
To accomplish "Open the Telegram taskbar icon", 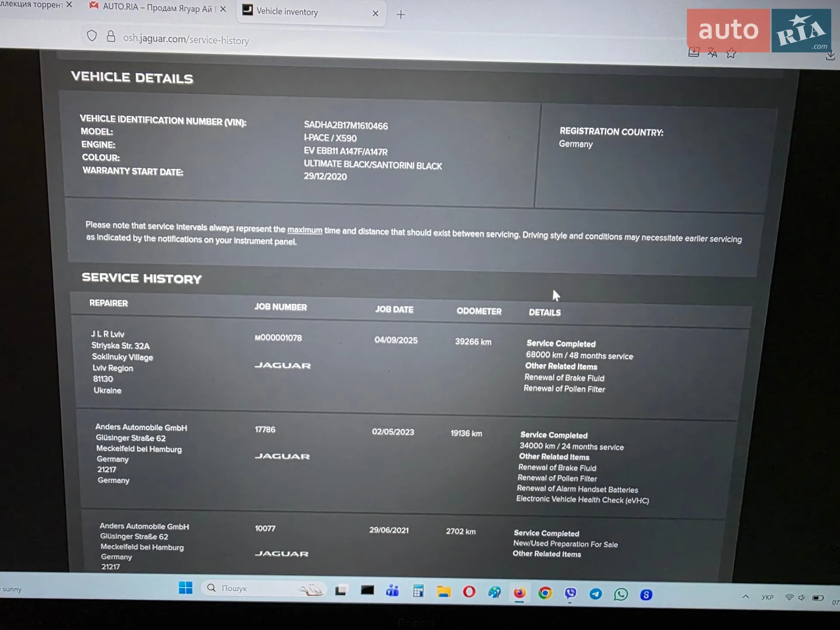I will (x=595, y=594).
